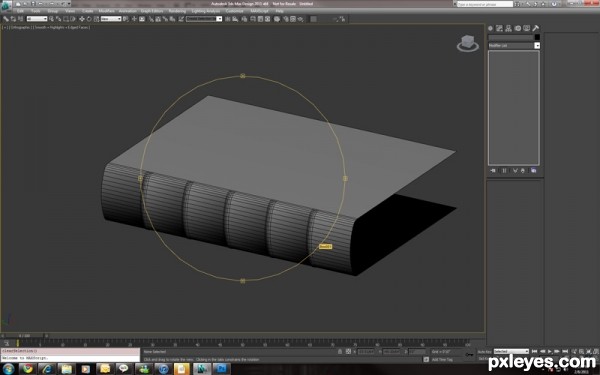The height and width of the screenshot is (375, 600).
Task: Open the Modifiers menu
Action: (x=106, y=11)
